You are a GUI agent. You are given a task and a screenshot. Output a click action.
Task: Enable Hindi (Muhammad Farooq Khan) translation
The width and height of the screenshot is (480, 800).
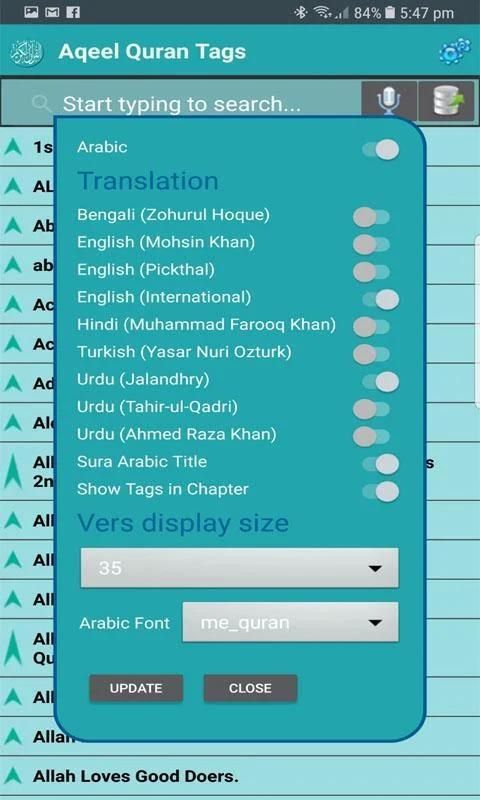(x=371, y=327)
